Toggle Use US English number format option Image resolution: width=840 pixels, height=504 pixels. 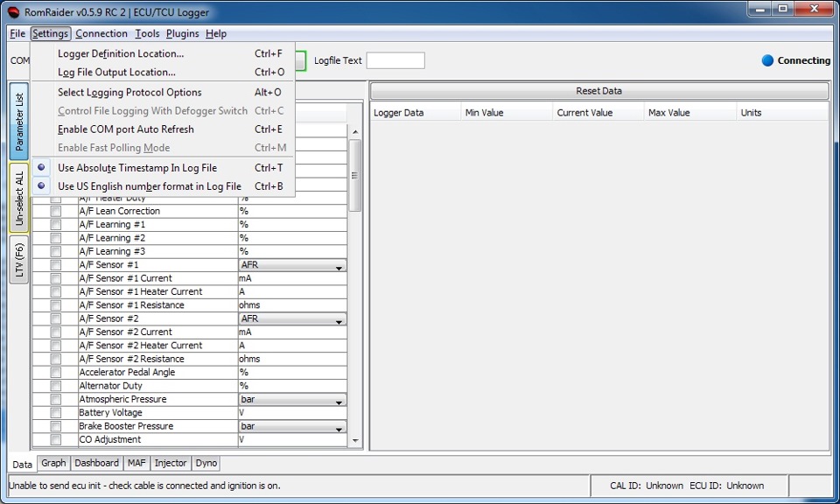point(163,186)
